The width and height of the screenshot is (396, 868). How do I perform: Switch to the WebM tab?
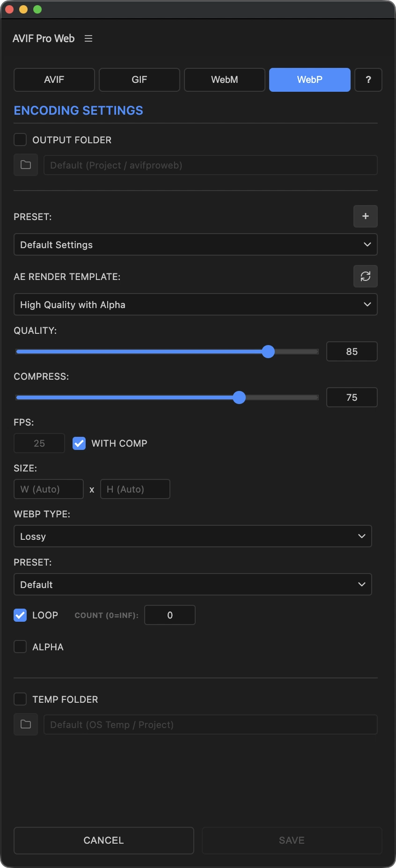point(225,80)
